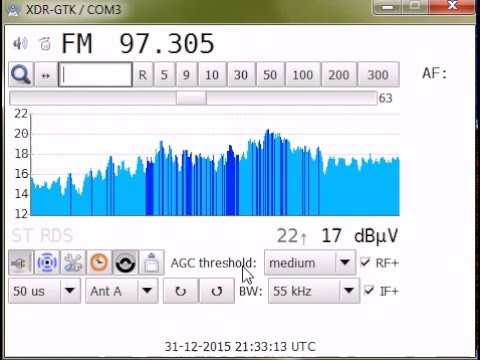Click the 22 peak signal value
This screenshot has height=360, width=480.
[x=287, y=236]
